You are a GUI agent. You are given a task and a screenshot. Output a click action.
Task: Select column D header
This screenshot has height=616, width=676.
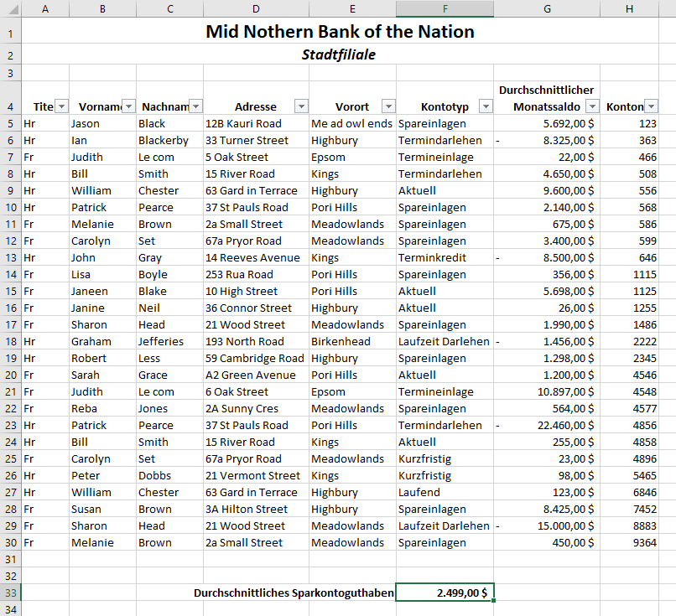256,8
